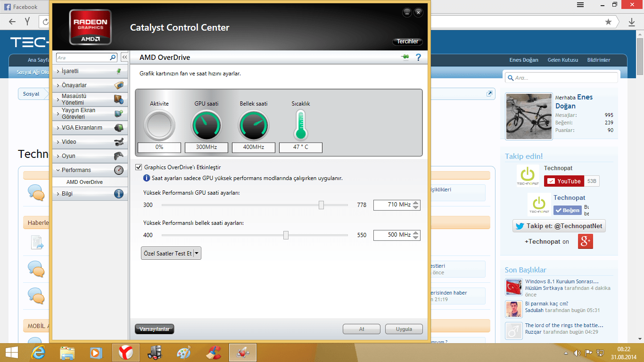Click the Yandex Y button in the browser toolbar

27,22
